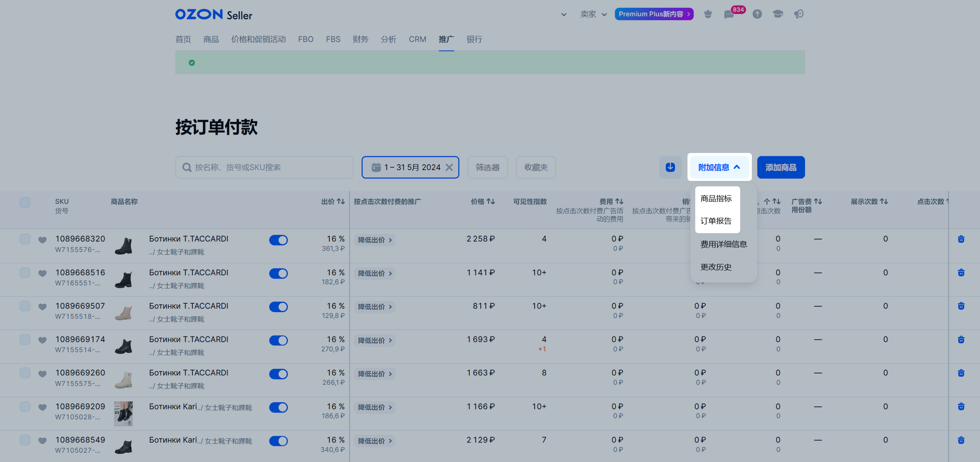Sort by the 出价 column arrows

click(x=341, y=201)
